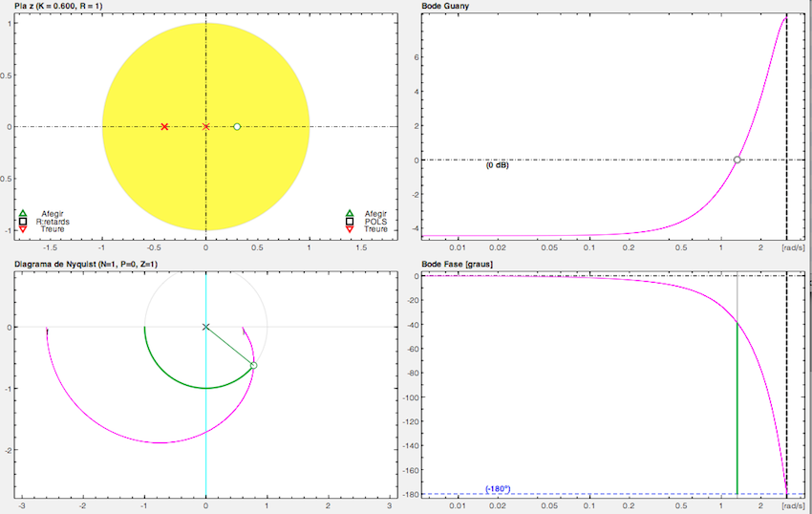Select the red pole at -0.4 in z-plane
The width and height of the screenshot is (812, 514).
pyautogui.click(x=164, y=126)
